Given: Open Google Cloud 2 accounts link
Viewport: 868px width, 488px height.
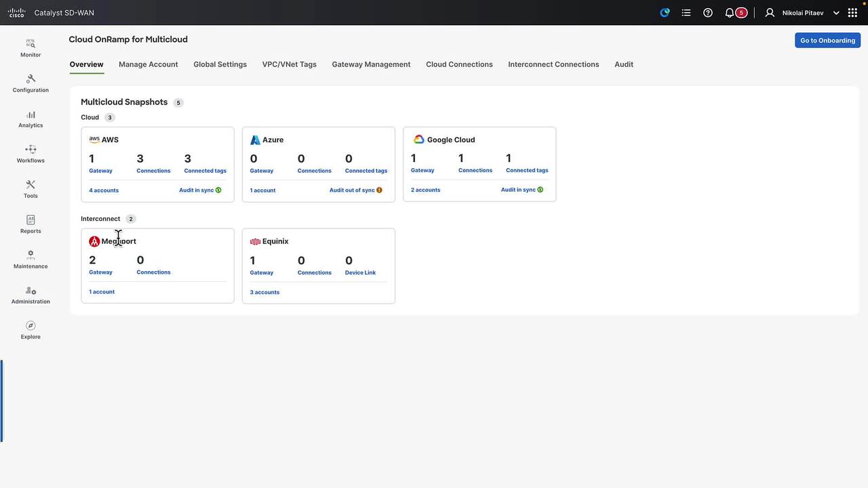Looking at the screenshot, I should coord(425,190).
